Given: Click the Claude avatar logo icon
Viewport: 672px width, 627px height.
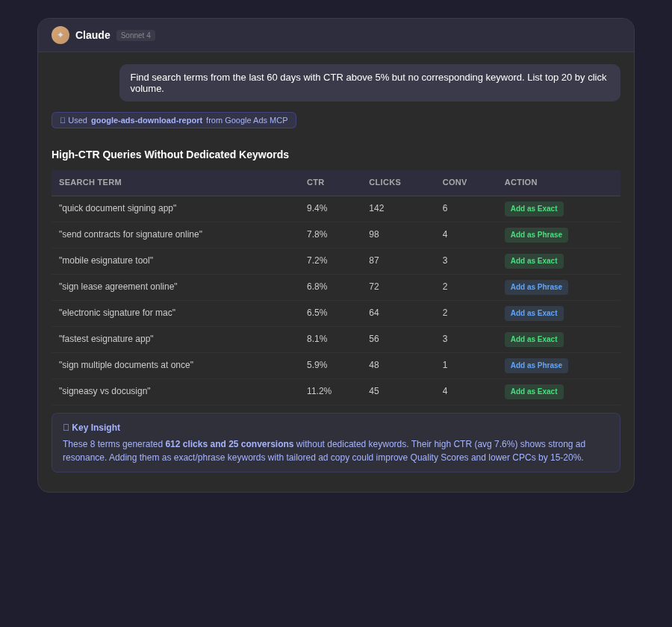Looking at the screenshot, I should click(x=60, y=35).
